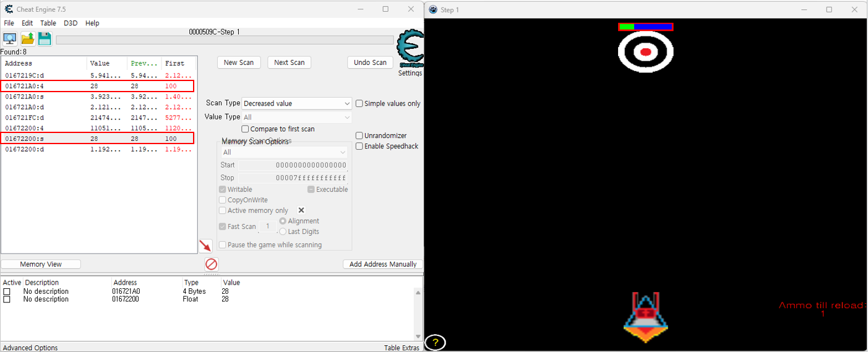Enable Speedhack checkbox
The width and height of the screenshot is (868, 352).
click(359, 146)
